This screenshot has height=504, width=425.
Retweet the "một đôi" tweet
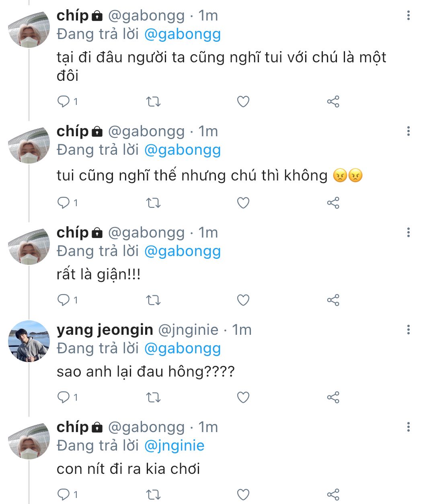pos(153,102)
